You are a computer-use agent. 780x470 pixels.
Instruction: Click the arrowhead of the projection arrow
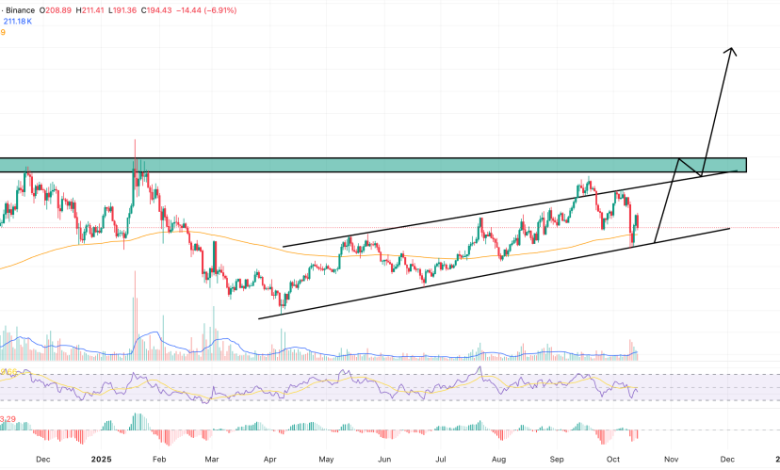tap(732, 51)
